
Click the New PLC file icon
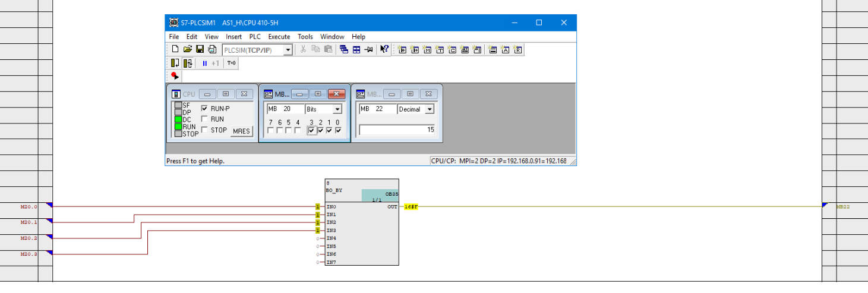(175, 50)
